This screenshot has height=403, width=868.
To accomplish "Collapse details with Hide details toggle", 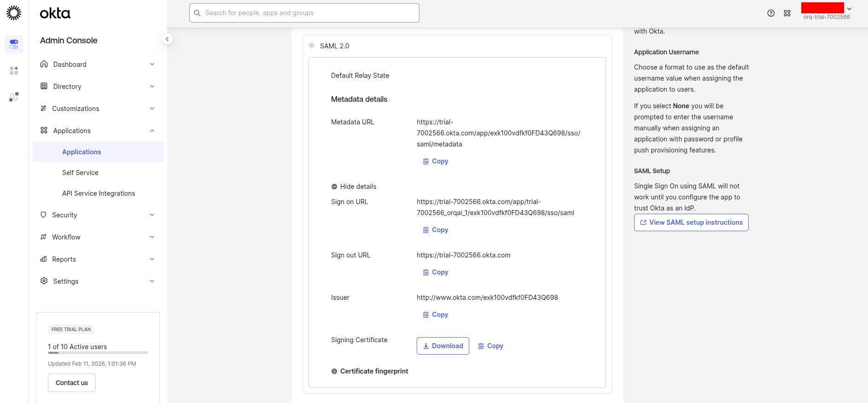I will (x=354, y=187).
